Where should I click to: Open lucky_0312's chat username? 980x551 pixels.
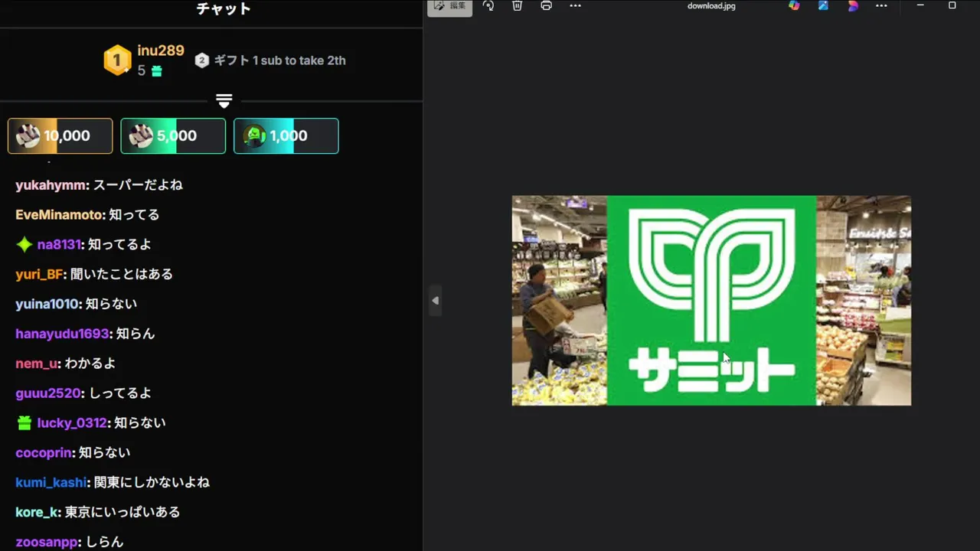point(72,423)
